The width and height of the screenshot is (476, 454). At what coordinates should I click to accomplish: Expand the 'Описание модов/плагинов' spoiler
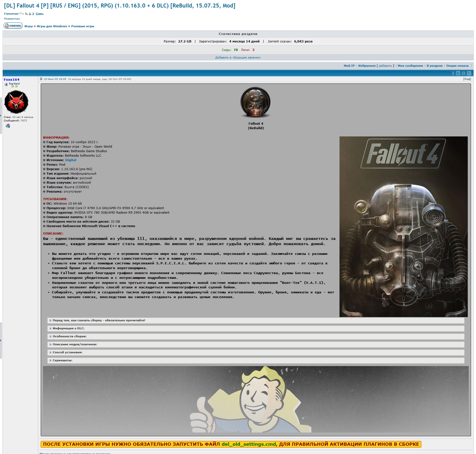256,344
